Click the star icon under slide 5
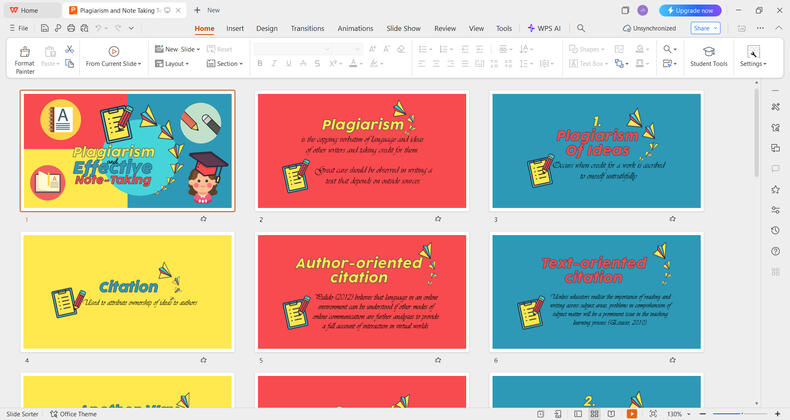Viewport: 790px width, 420px height. tap(438, 360)
